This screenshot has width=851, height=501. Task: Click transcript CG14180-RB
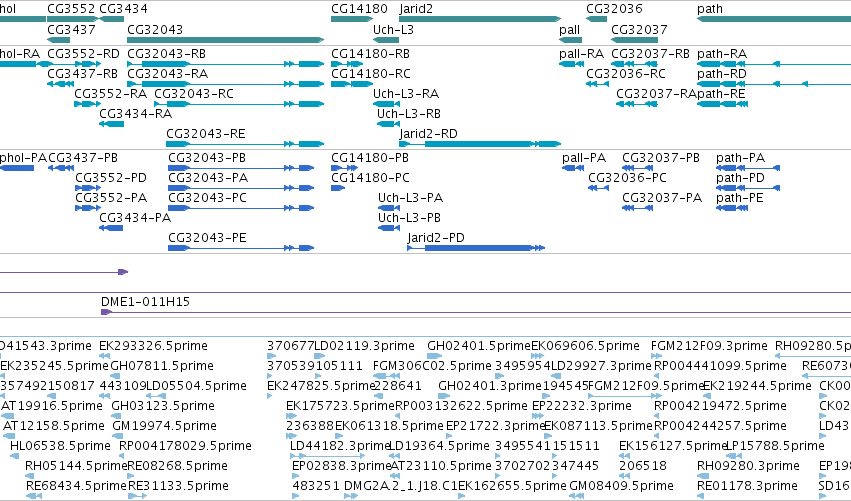click(371, 54)
